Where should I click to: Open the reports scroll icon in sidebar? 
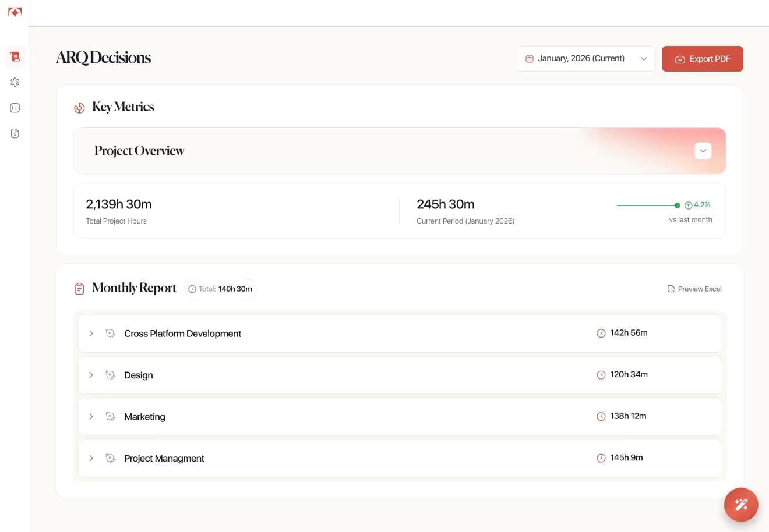coord(15,56)
